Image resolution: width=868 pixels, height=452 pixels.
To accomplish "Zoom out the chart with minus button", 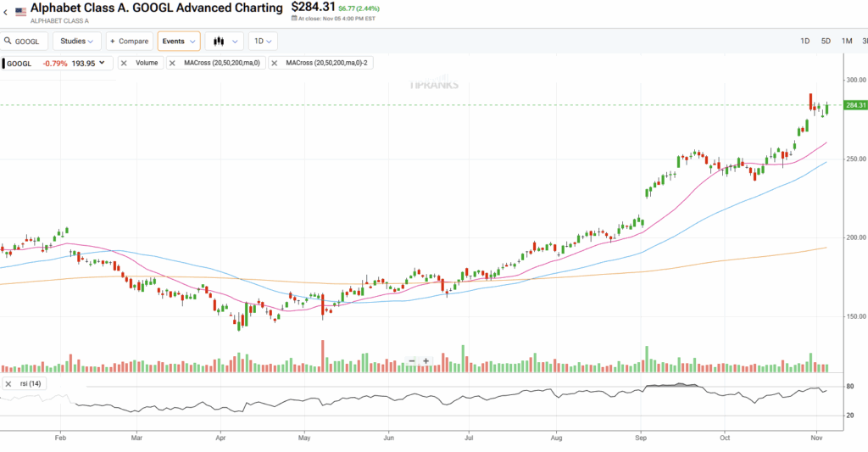I will click(x=412, y=361).
